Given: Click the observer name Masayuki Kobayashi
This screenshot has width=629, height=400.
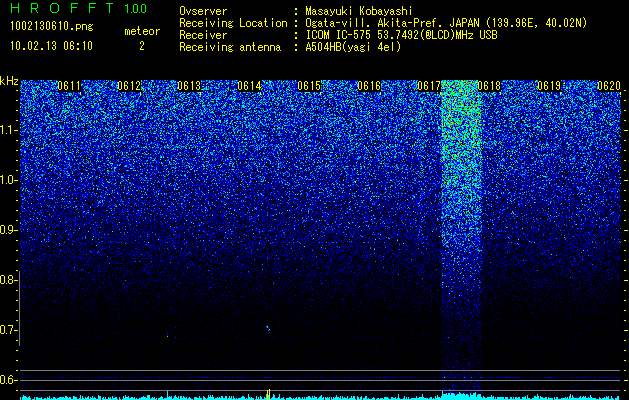Looking at the screenshot, I should click(359, 11).
